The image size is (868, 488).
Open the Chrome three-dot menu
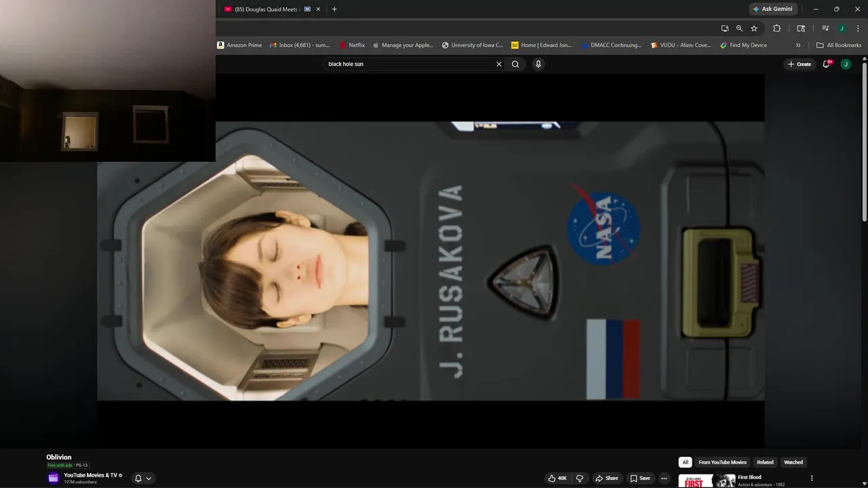tap(858, 28)
